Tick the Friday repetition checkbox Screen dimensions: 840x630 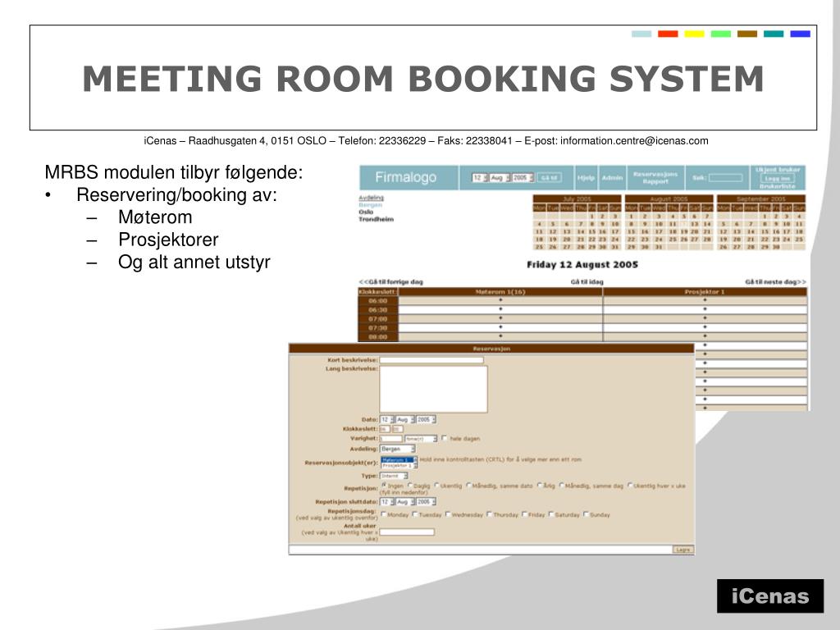click(x=524, y=514)
